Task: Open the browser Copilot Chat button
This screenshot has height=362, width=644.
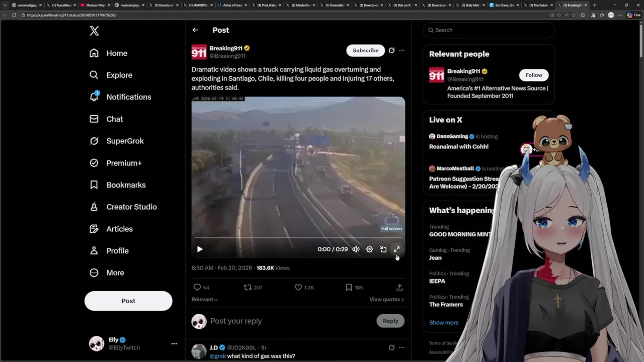Action: pos(633,15)
